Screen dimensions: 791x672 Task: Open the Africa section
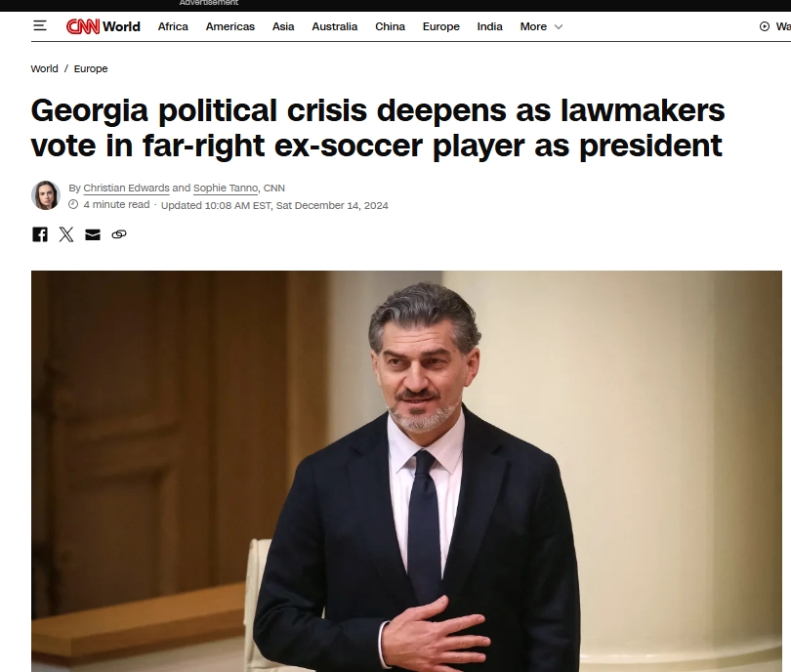(x=173, y=26)
